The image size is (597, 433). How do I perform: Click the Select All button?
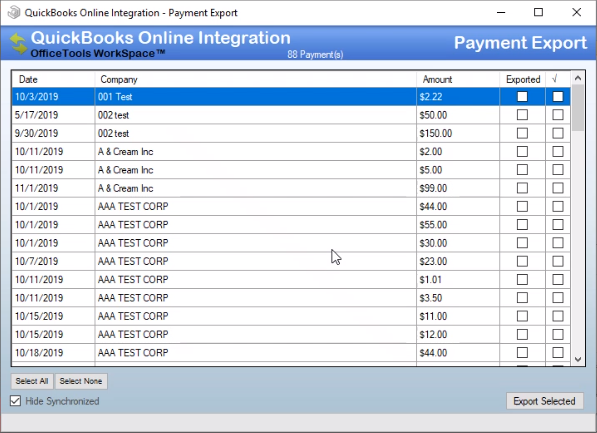click(x=32, y=381)
